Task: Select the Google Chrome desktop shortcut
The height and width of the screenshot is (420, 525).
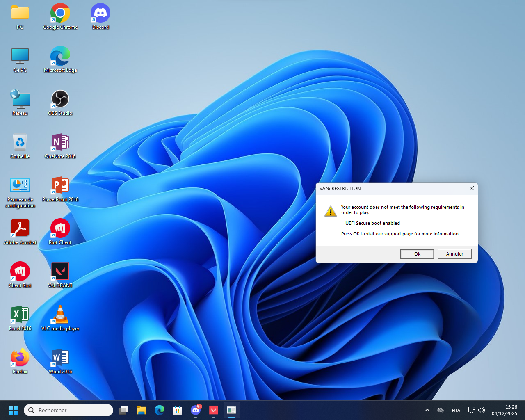Action: (x=60, y=17)
